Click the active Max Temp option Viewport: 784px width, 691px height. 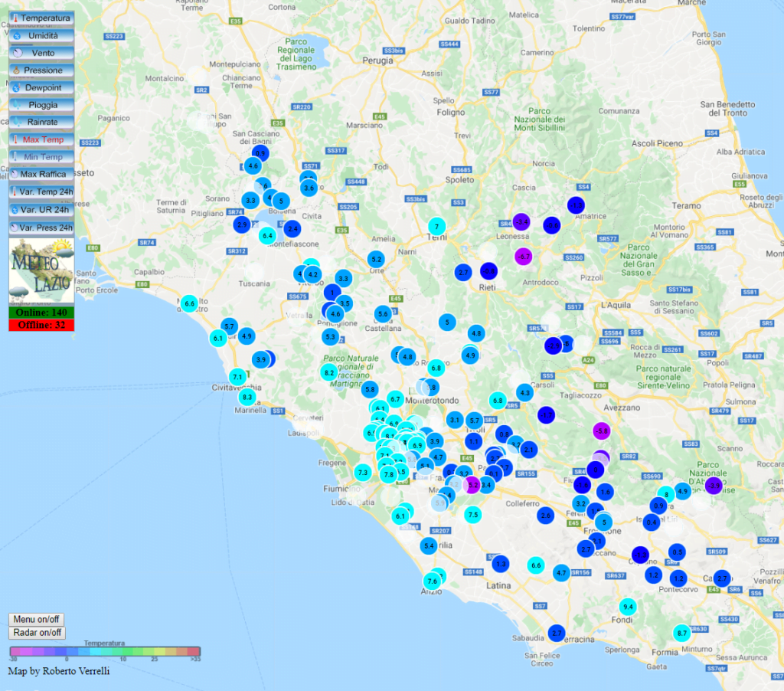coord(41,139)
